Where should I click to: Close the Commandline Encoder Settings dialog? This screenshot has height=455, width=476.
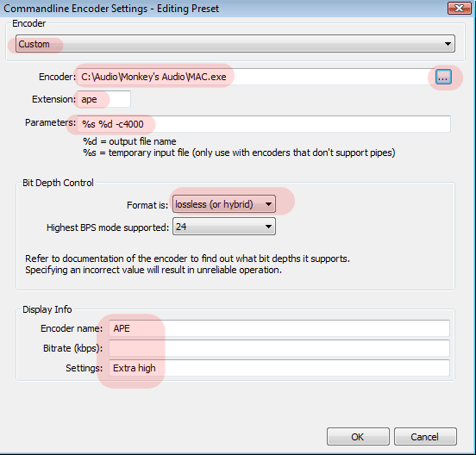[460, 9]
